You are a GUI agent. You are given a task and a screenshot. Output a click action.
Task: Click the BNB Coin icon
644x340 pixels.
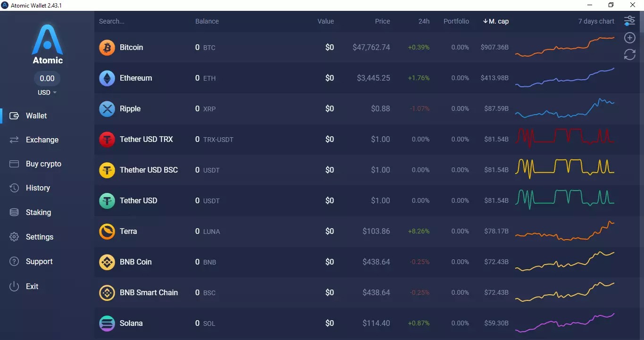click(x=107, y=262)
